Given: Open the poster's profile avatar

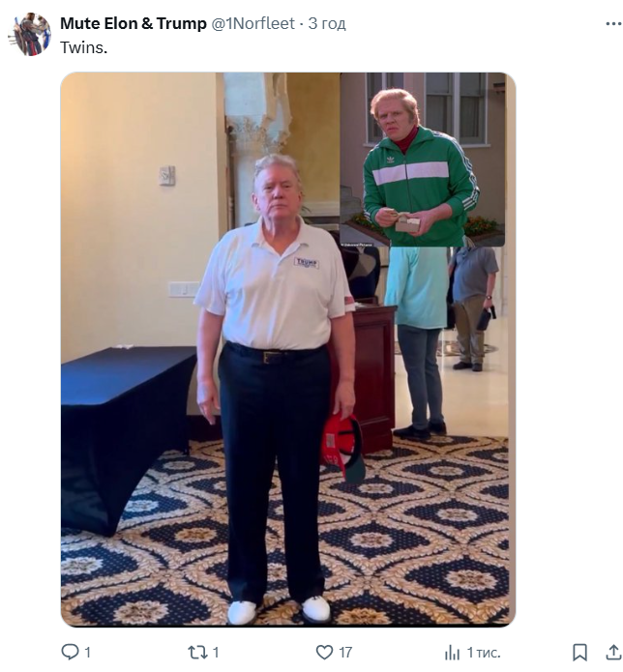Looking at the screenshot, I should pyautogui.click(x=29, y=34).
